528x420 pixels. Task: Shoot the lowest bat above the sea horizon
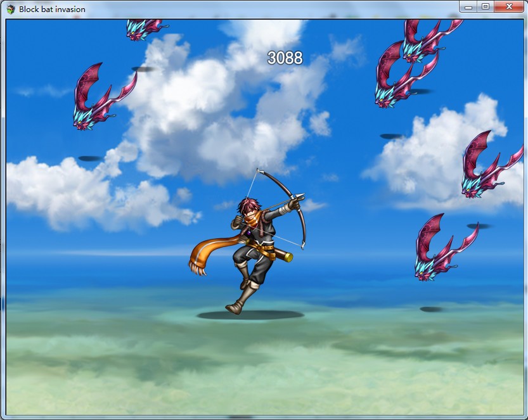(441, 249)
